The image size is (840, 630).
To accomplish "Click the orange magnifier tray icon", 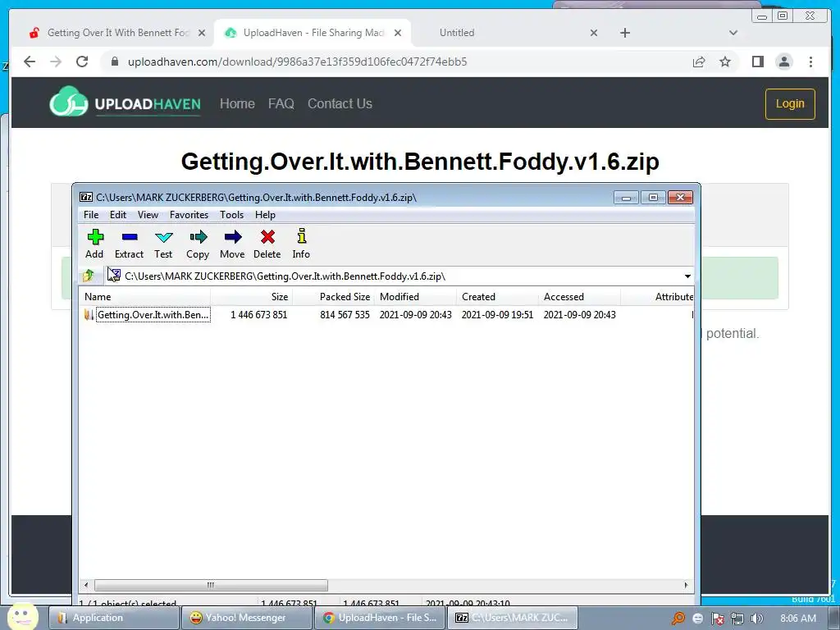I will pyautogui.click(x=678, y=619).
